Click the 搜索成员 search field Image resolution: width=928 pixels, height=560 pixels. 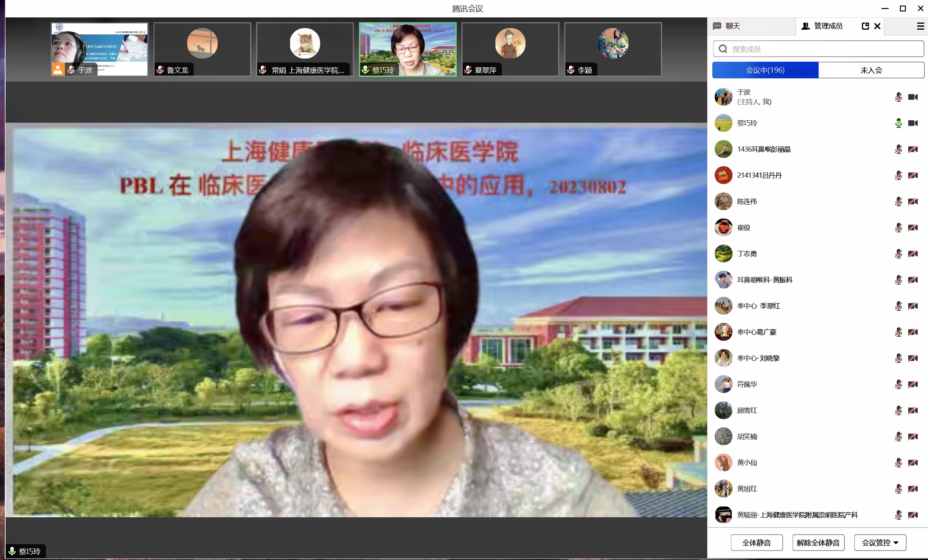point(823,49)
